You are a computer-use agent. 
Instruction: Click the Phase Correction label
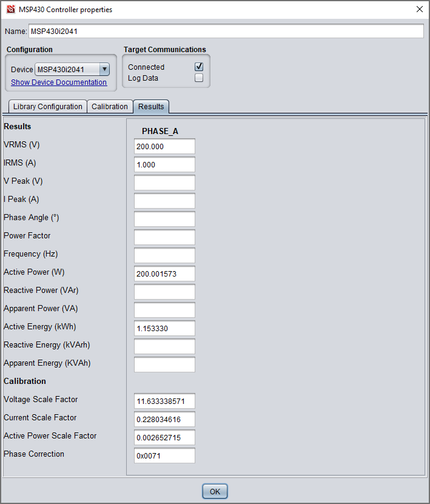(34, 454)
